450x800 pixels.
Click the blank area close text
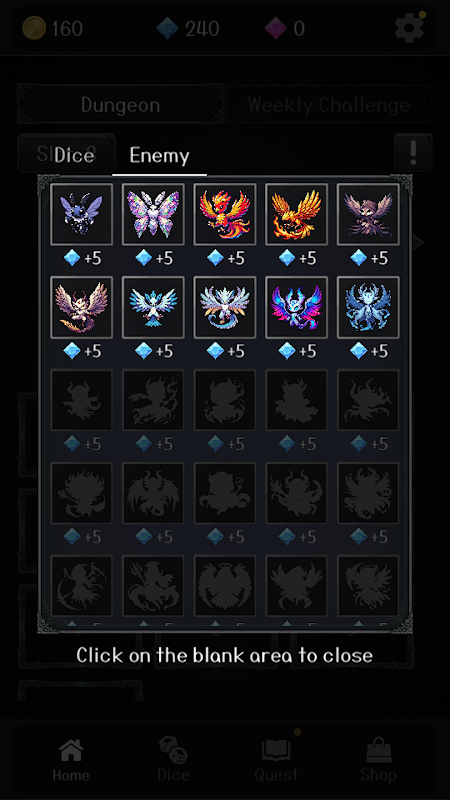click(224, 655)
